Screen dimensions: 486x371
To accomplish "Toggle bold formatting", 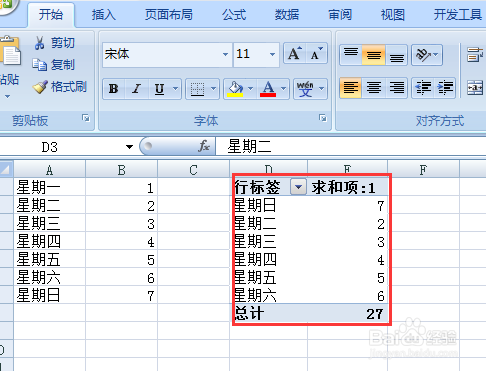I will [114, 89].
